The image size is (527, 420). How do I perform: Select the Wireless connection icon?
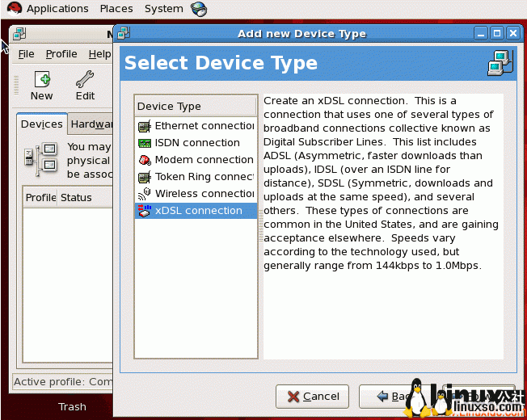[145, 194]
